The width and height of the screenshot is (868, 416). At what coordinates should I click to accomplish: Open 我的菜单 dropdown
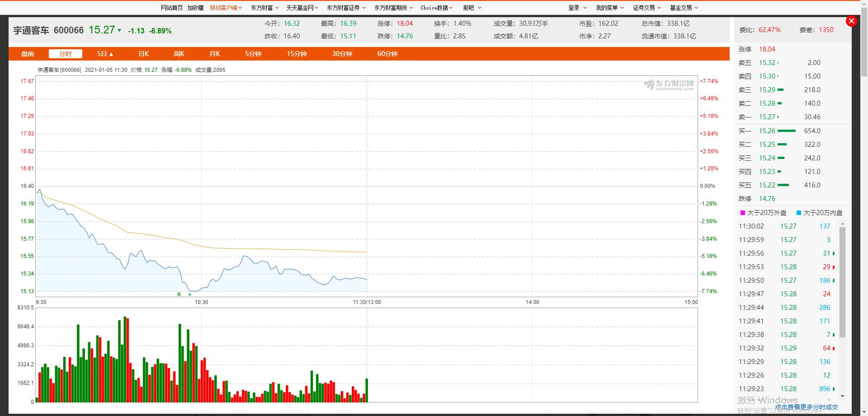click(x=610, y=8)
